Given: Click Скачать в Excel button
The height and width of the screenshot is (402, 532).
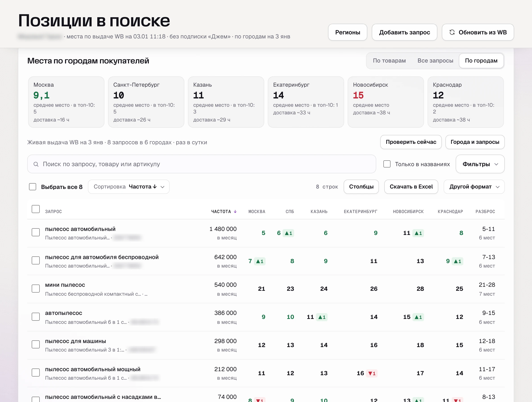Looking at the screenshot, I should coord(411,187).
